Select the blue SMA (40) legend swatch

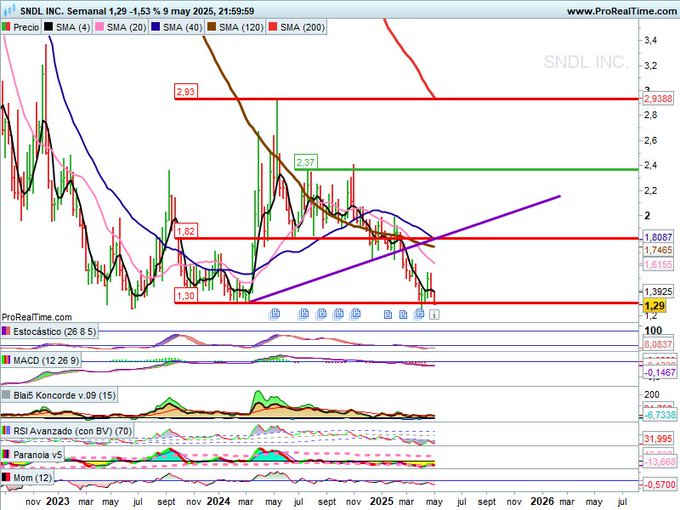156,27
